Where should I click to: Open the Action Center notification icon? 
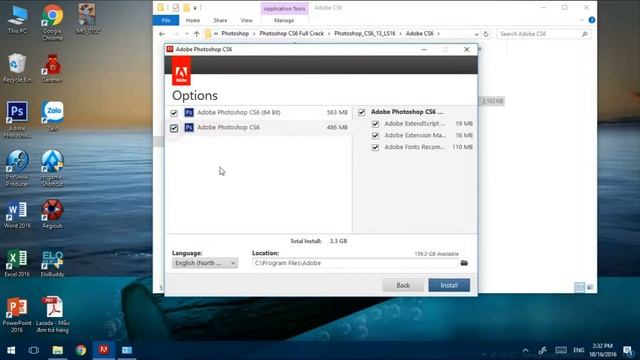pyautogui.click(x=627, y=350)
